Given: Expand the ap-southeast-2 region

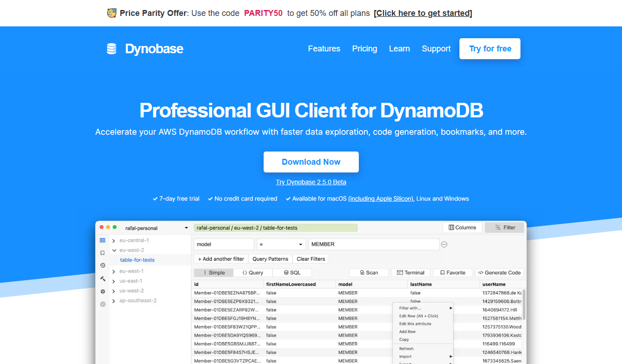Looking at the screenshot, I should [114, 301].
